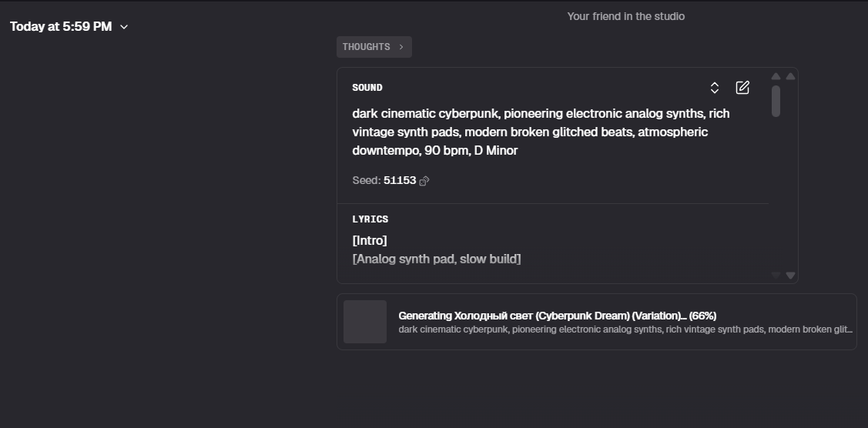Click the "Your friend in the studio" caption

click(x=625, y=16)
